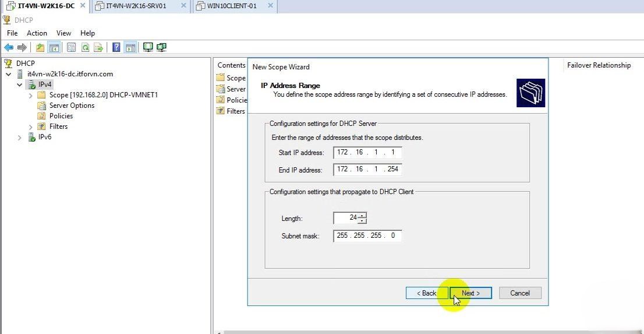This screenshot has height=334, width=644.
Task: Select the Scope item in Contents list
Action: 231,78
